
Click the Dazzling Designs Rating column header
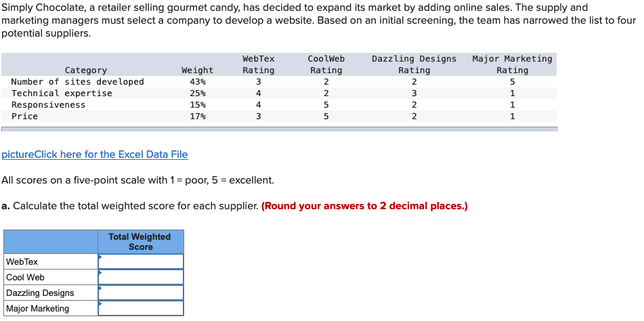[414, 64]
